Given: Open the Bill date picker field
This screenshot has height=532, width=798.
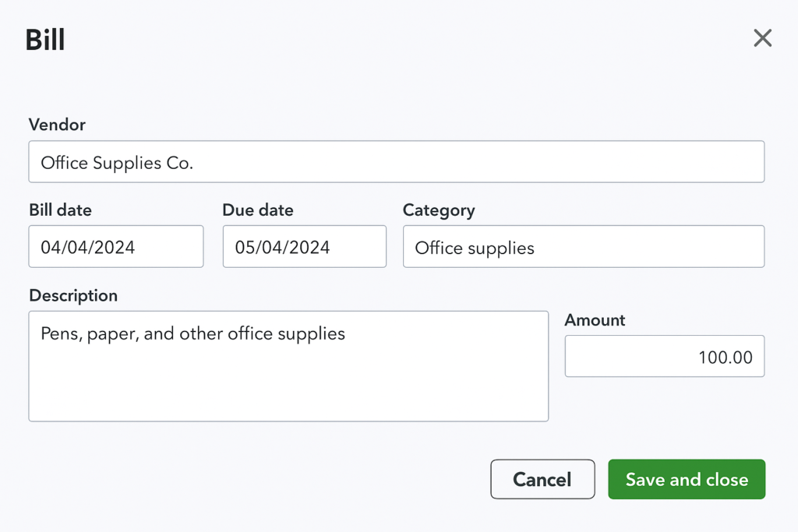Looking at the screenshot, I should (116, 247).
